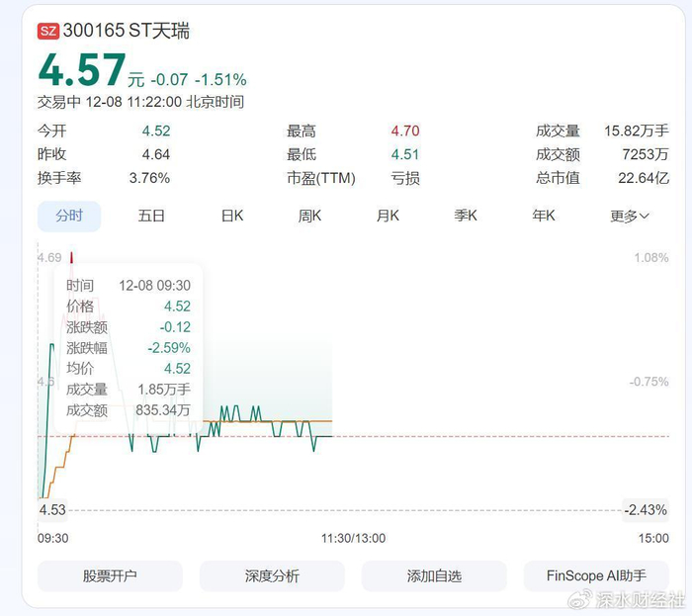692x616 pixels.
Task: Click the 市盈(TTM) label
Action: click(x=320, y=178)
